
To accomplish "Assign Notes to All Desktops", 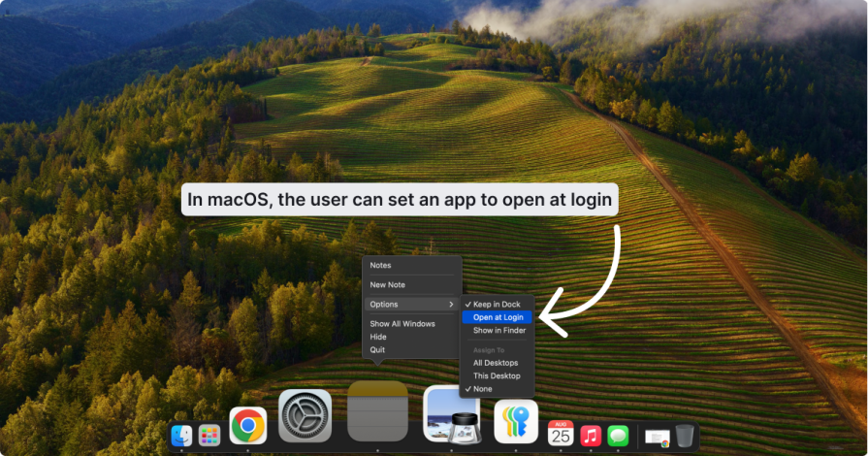I will [495, 363].
